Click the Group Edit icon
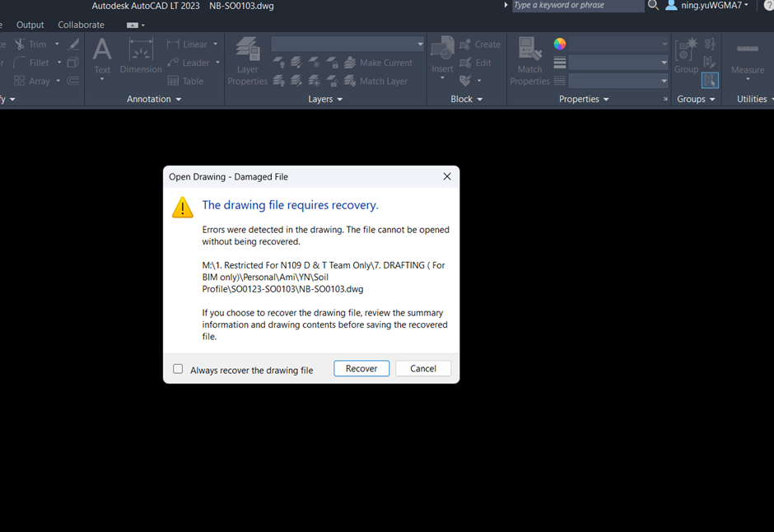 pos(710,63)
